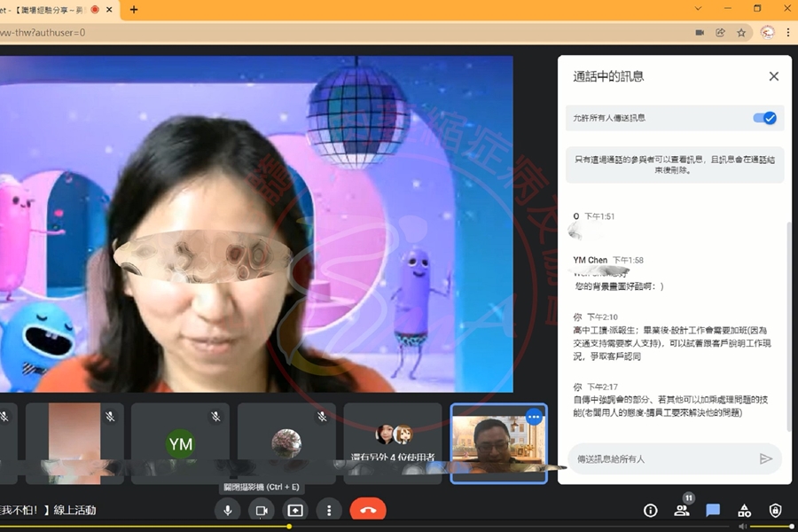Select the blurred skin-tone participant tile
798x532 pixels.
74,443
